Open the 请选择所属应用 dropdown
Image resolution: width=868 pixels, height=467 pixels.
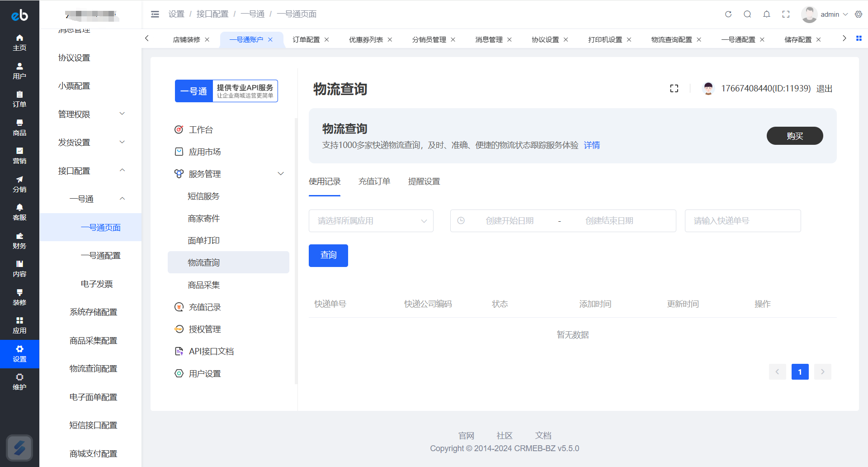(x=371, y=221)
